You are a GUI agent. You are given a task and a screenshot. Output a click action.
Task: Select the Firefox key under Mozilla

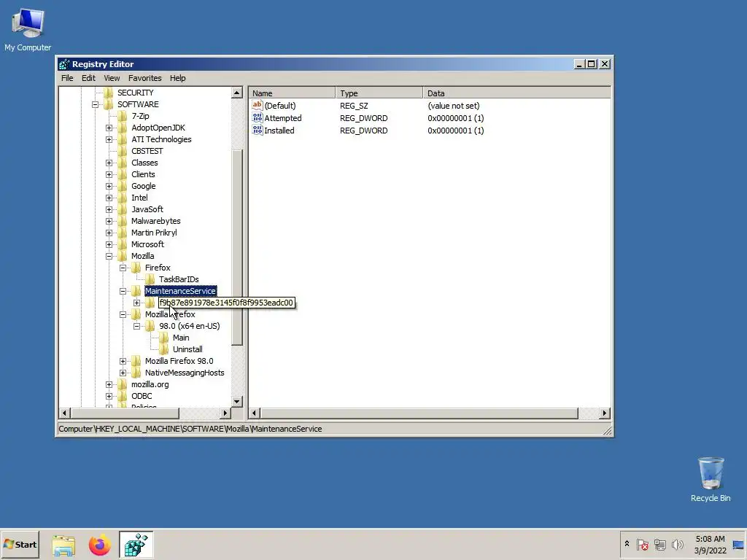158,268
